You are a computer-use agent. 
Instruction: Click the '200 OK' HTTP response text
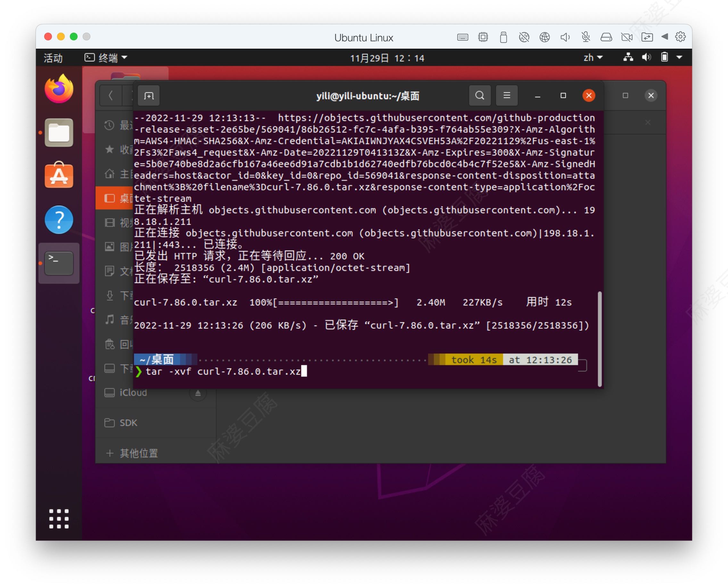click(x=347, y=256)
